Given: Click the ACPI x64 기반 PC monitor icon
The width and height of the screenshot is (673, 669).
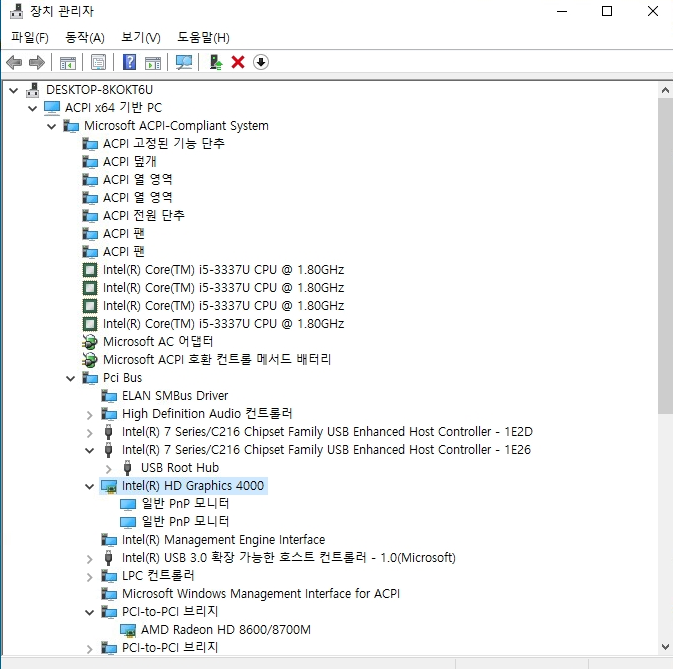Looking at the screenshot, I should point(52,108).
